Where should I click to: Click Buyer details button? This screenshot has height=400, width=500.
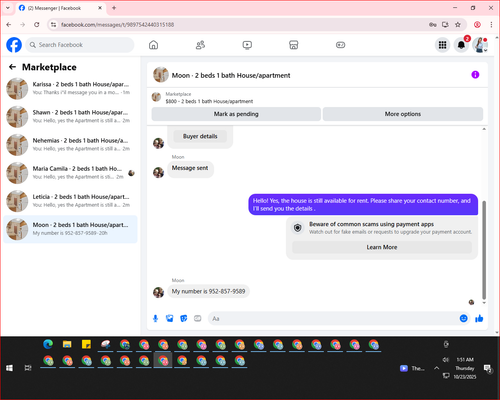200,136
